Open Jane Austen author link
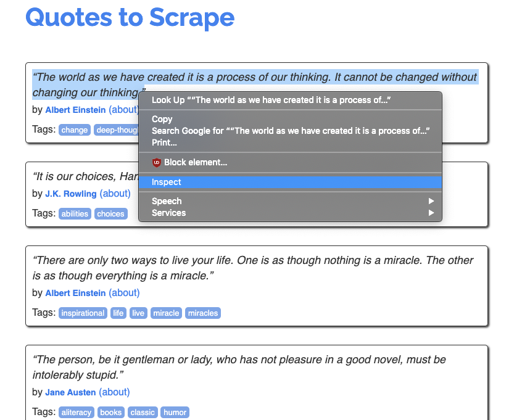This screenshot has height=420, width=522. click(70, 392)
